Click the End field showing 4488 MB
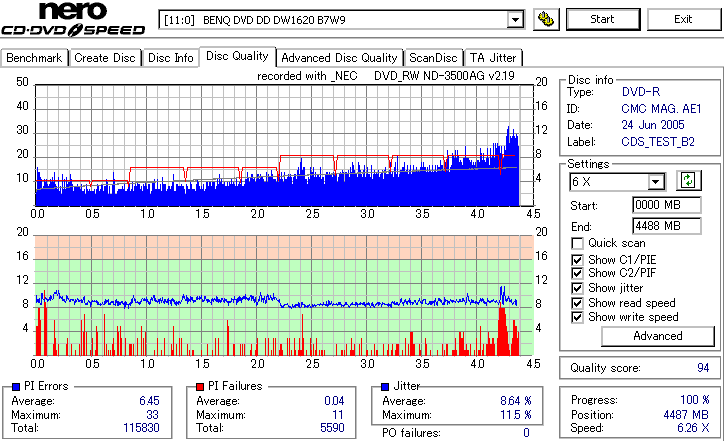This screenshot has width=724, height=441. point(666,226)
